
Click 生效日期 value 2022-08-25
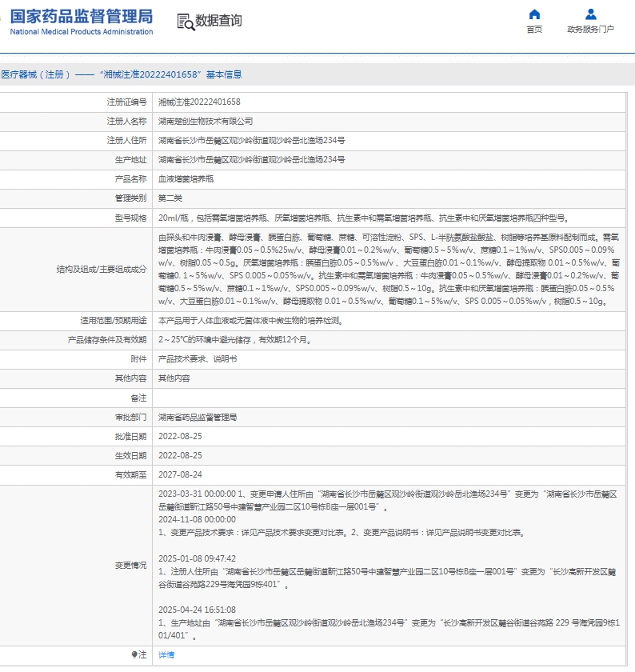(180, 455)
